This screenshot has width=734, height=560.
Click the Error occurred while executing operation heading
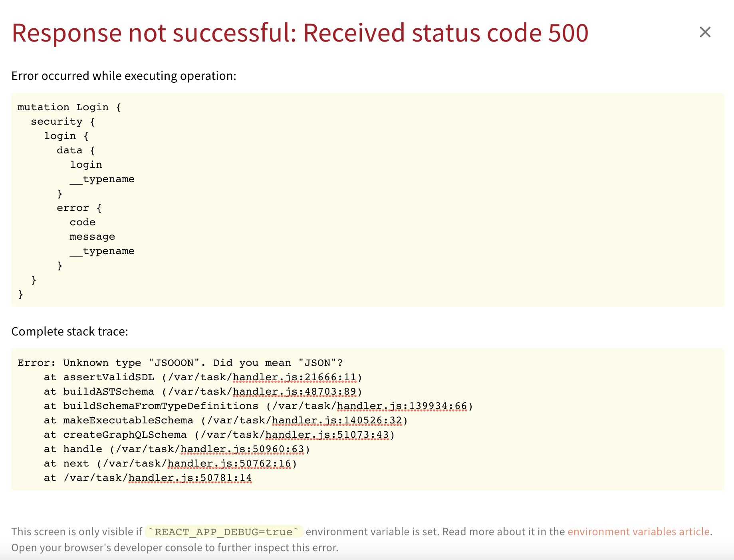124,75
